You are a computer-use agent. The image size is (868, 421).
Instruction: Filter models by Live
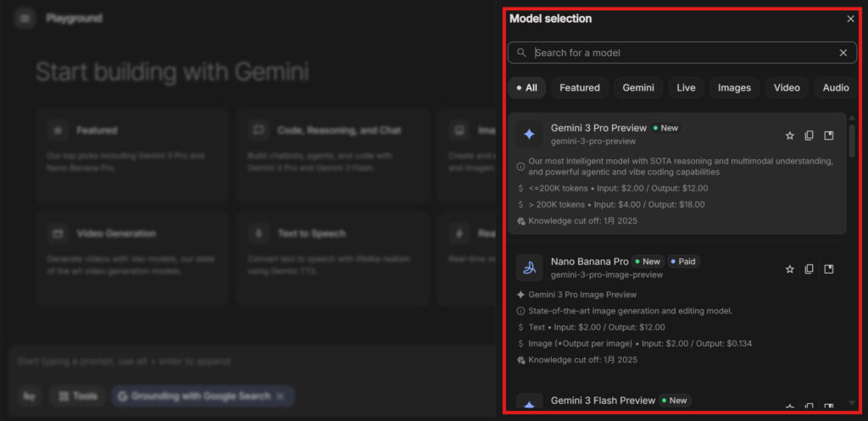[686, 87]
